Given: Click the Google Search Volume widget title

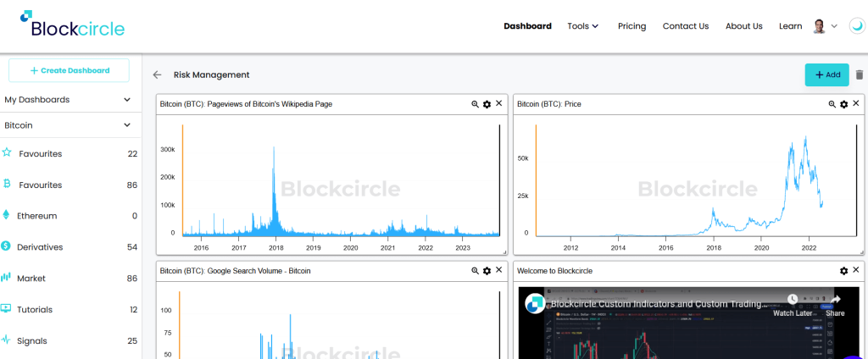Looking at the screenshot, I should [x=236, y=271].
